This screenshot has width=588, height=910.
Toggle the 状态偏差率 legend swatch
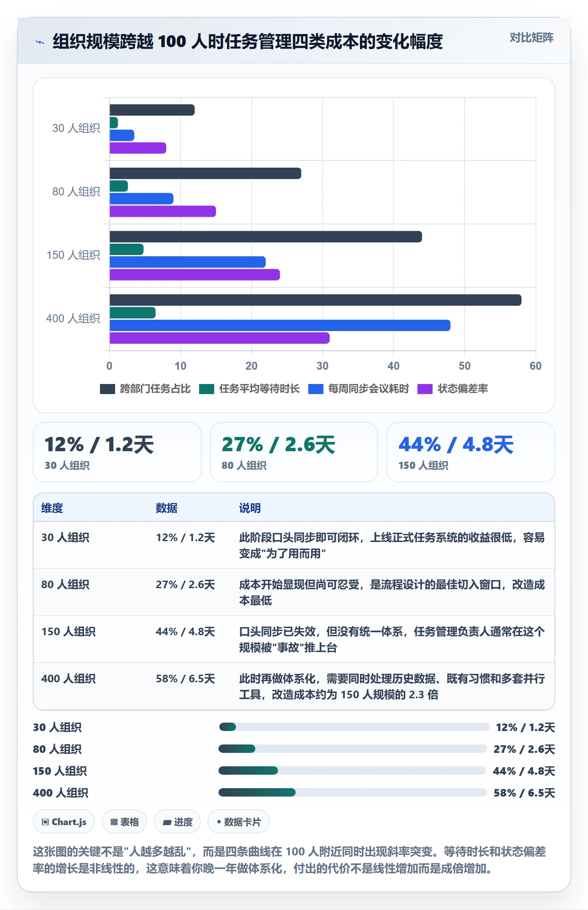coord(425,389)
